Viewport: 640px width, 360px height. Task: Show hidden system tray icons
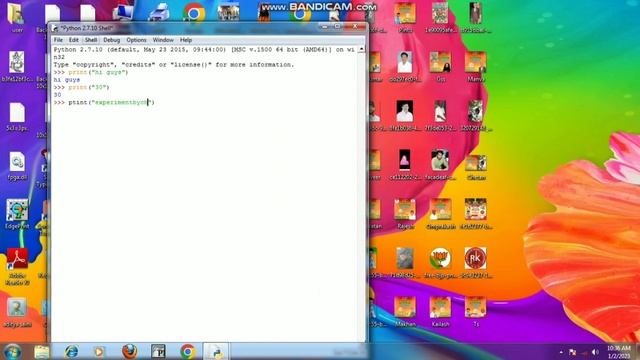tap(561, 352)
